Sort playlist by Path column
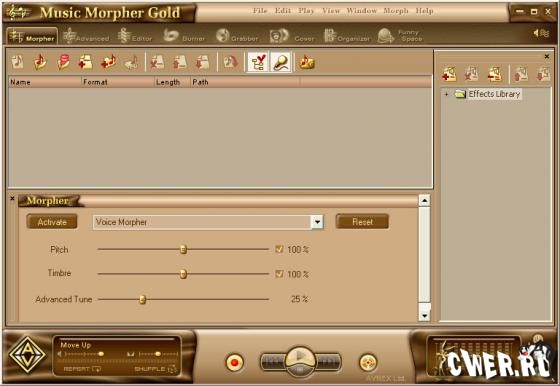Image resolution: width=560 pixels, height=386 pixels. [245, 82]
